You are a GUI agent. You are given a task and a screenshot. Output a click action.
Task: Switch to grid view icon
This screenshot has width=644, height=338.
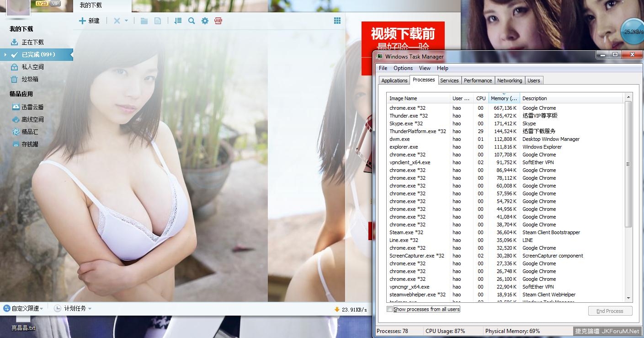pos(337,21)
